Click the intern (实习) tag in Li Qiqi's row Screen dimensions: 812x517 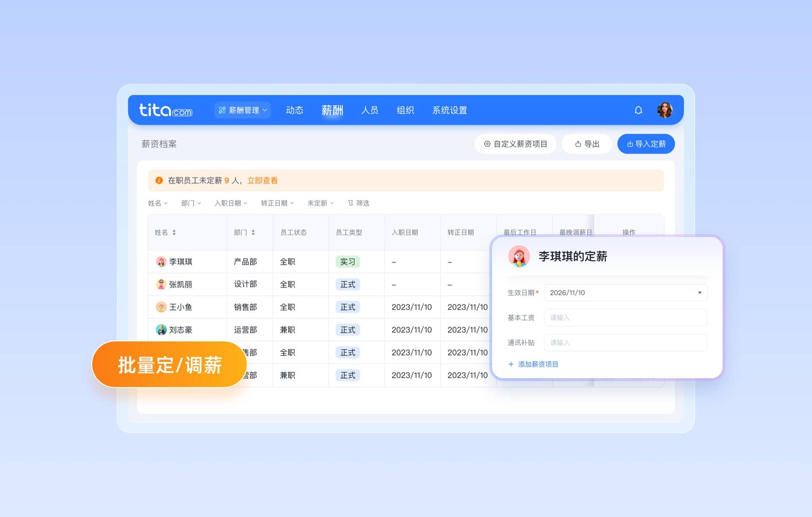tap(348, 262)
